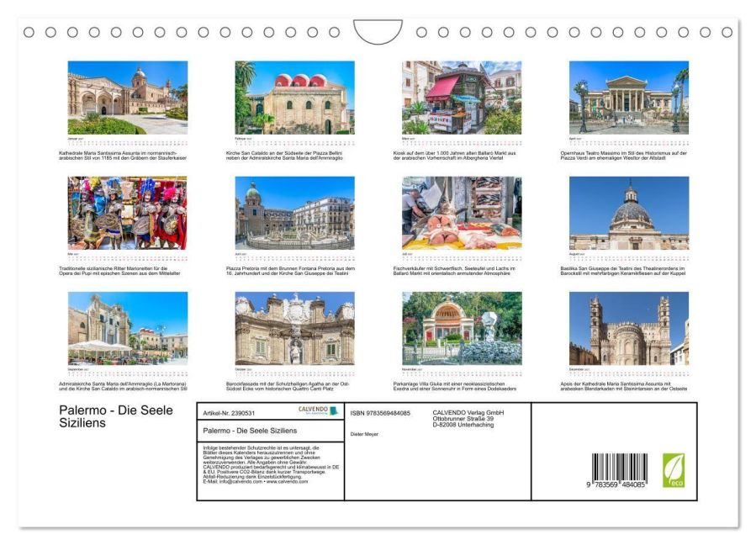This screenshot has height=545, width=756.
Task: Click the caption starting "Traditionelle sizilianische Ritter Marionetten"
Action: (119, 271)
